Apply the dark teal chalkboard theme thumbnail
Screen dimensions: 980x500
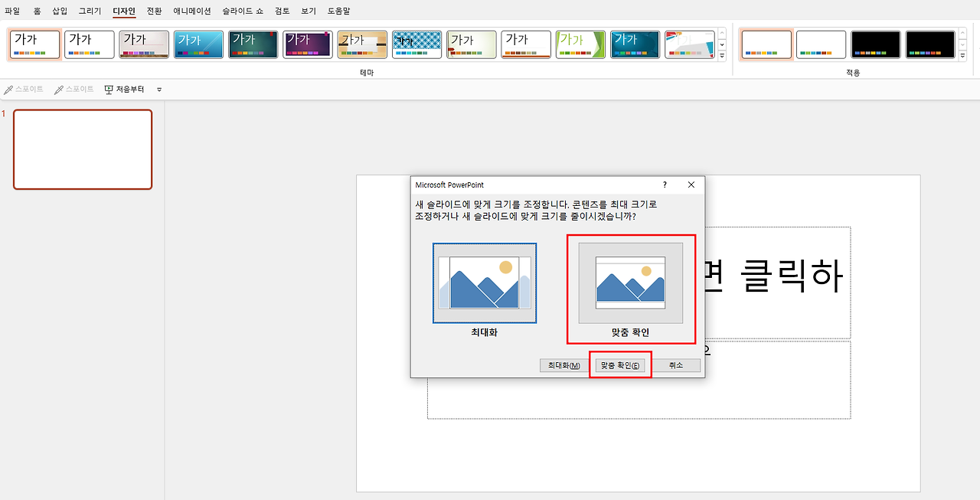coord(253,44)
